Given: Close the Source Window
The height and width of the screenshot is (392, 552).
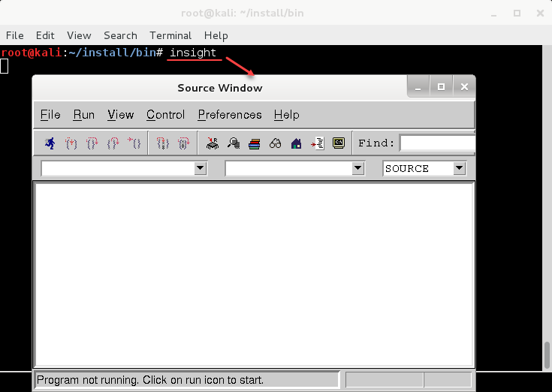Looking at the screenshot, I should (464, 87).
